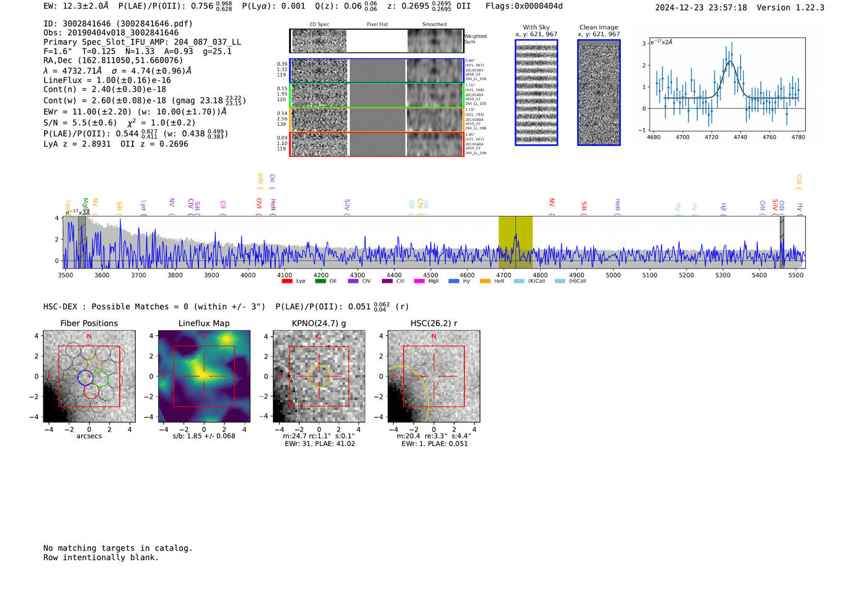
Task: Click the 'Flags:0x0000404d' header text
Action: 524,6
